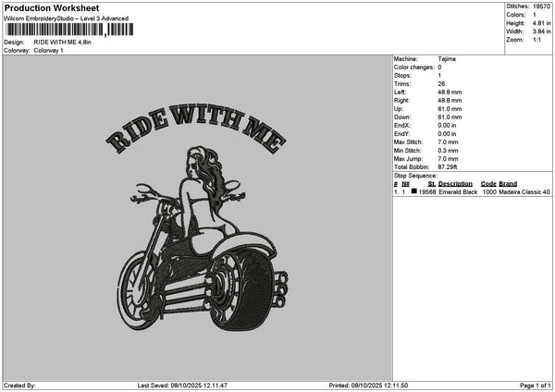
Task: Click the 'Production Worksheet' title
Action: pyautogui.click(x=52, y=7)
